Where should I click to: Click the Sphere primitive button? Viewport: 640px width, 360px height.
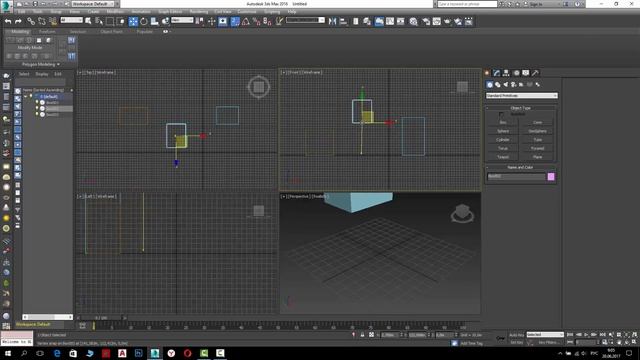coord(503,131)
